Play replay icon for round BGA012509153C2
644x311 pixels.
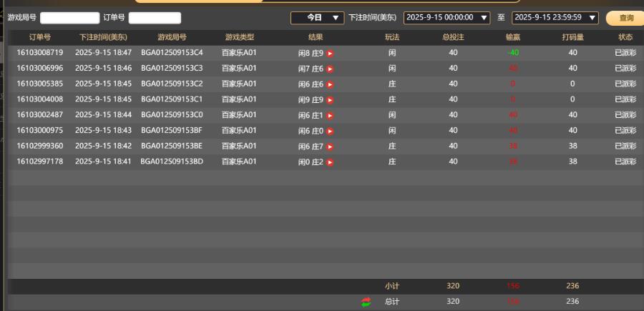(330, 84)
